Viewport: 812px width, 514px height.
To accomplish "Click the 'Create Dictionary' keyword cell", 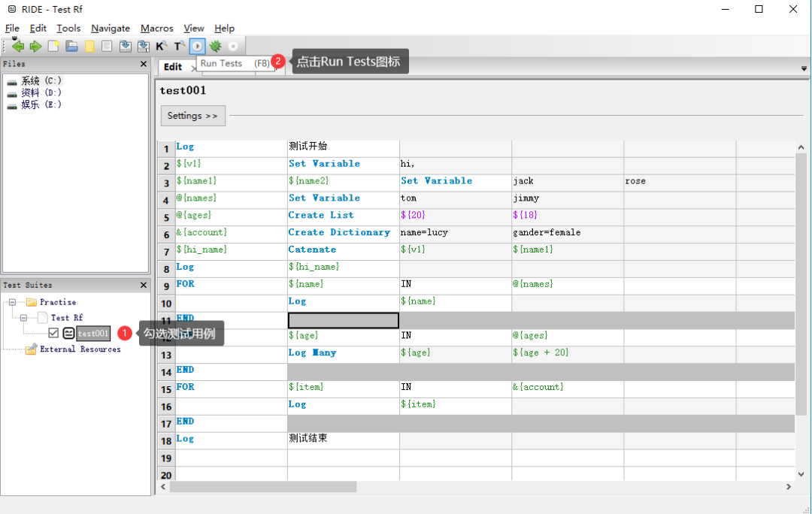I will [x=344, y=234].
